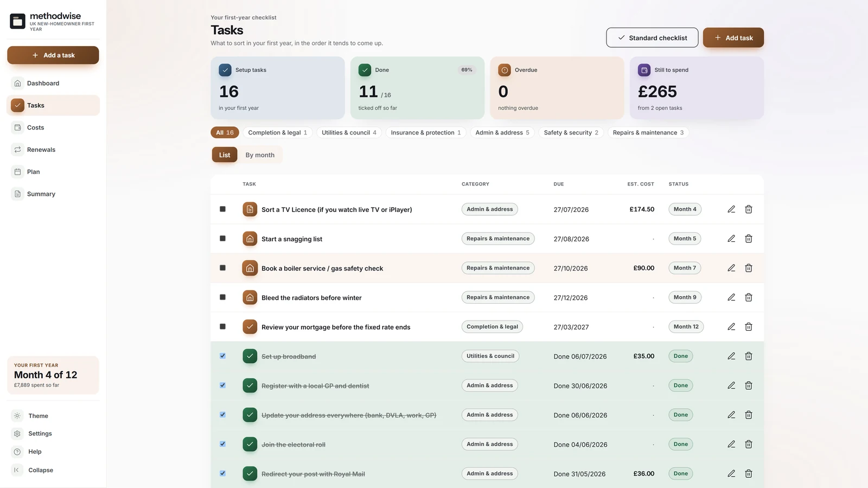Click the Settings gear icon
Image resolution: width=868 pixels, height=488 pixels.
point(17,434)
